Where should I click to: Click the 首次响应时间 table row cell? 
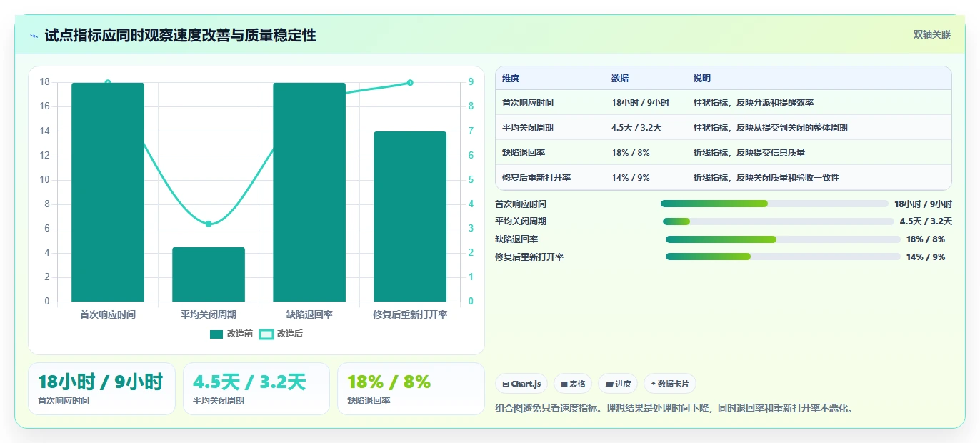pyautogui.click(x=528, y=103)
